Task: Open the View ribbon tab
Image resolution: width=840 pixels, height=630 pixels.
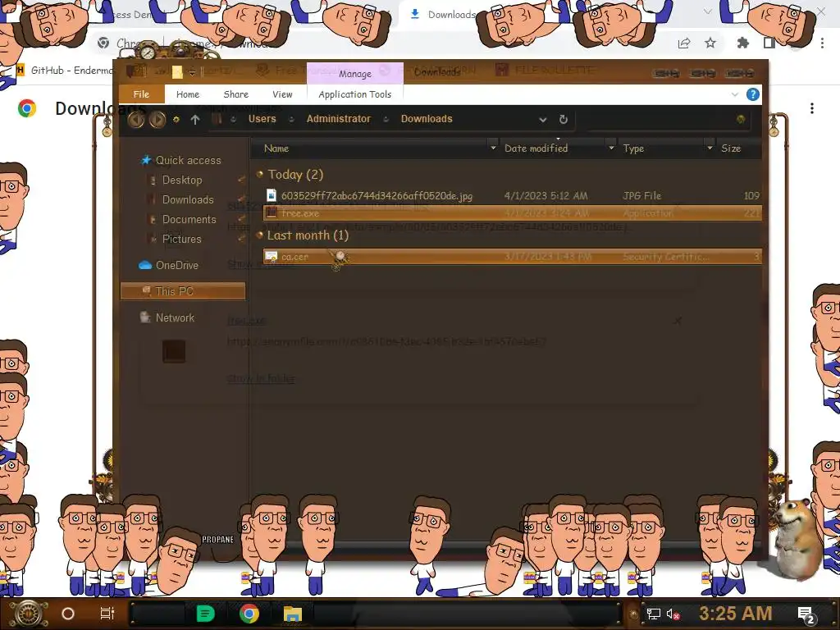Action: coord(282,94)
